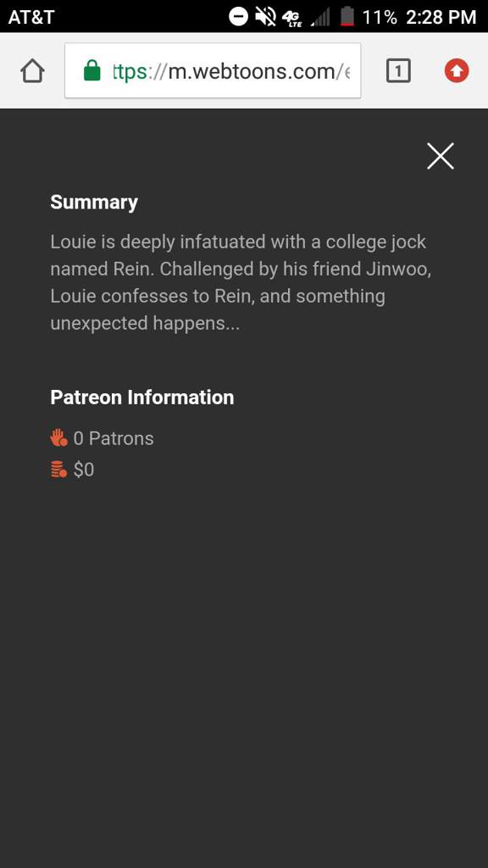Tap the green padlock security icon
Viewport: 488px width, 868px height.
click(x=92, y=70)
